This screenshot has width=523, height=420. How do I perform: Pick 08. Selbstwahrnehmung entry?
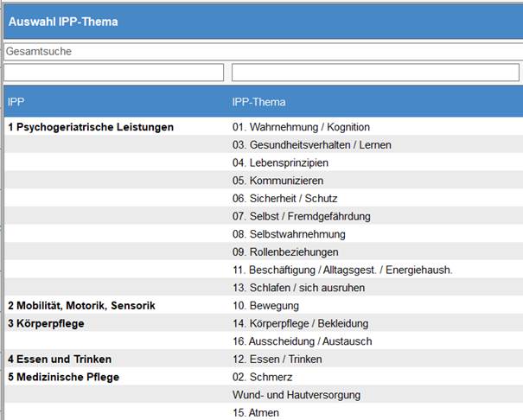tap(289, 234)
